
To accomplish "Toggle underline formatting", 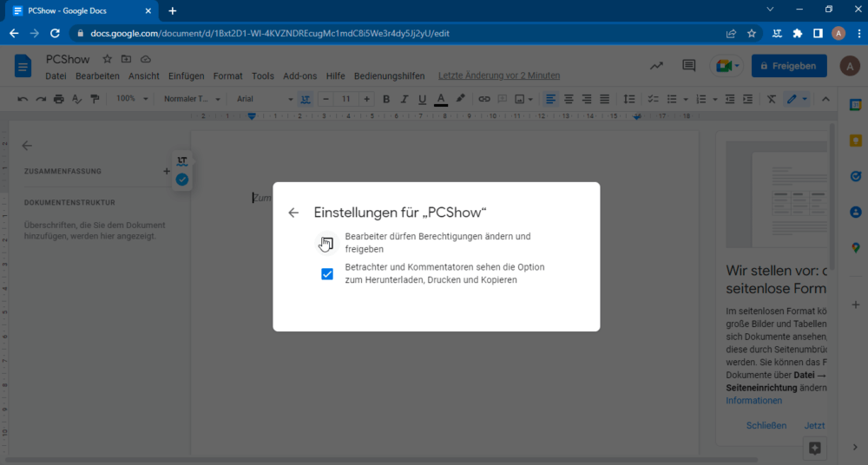I will [423, 99].
